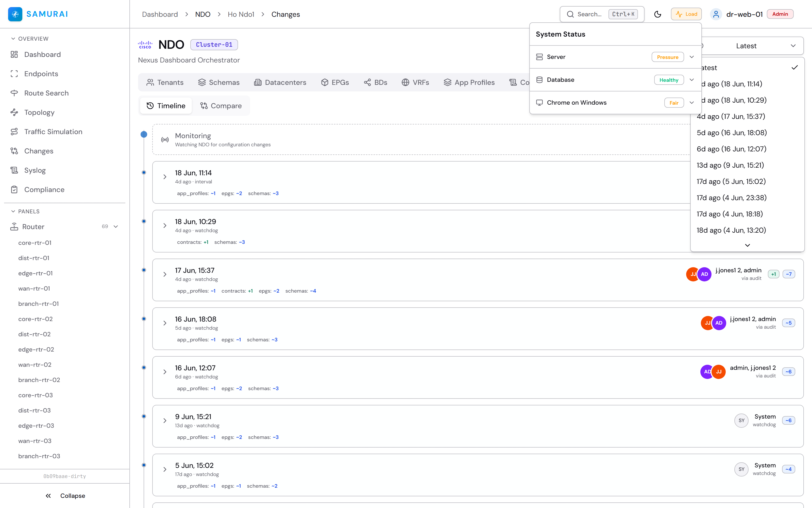This screenshot has height=508, width=812.
Task: Go to Route Search
Action: 46,93
